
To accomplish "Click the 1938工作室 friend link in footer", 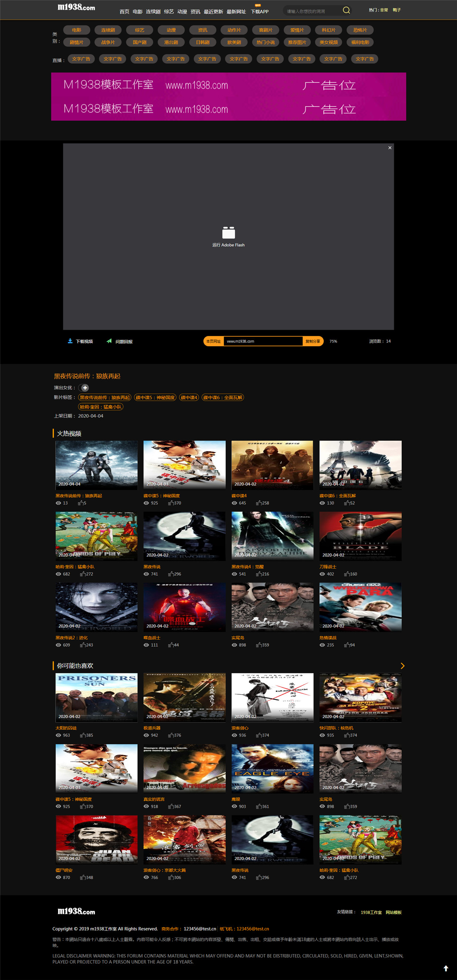I will point(371,912).
